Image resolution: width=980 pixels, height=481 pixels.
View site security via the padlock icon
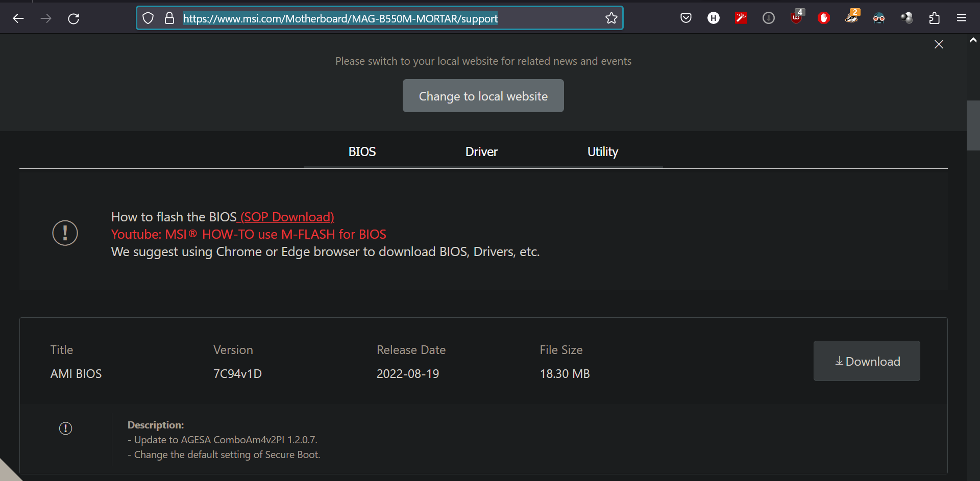point(169,18)
